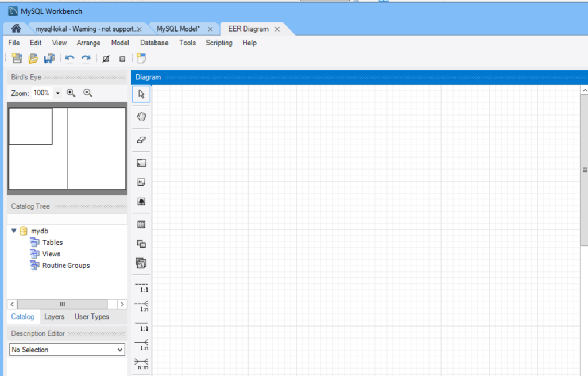Screen dimensions: 588x376
Task: Click the redo arrow icon
Action: [x=86, y=59]
